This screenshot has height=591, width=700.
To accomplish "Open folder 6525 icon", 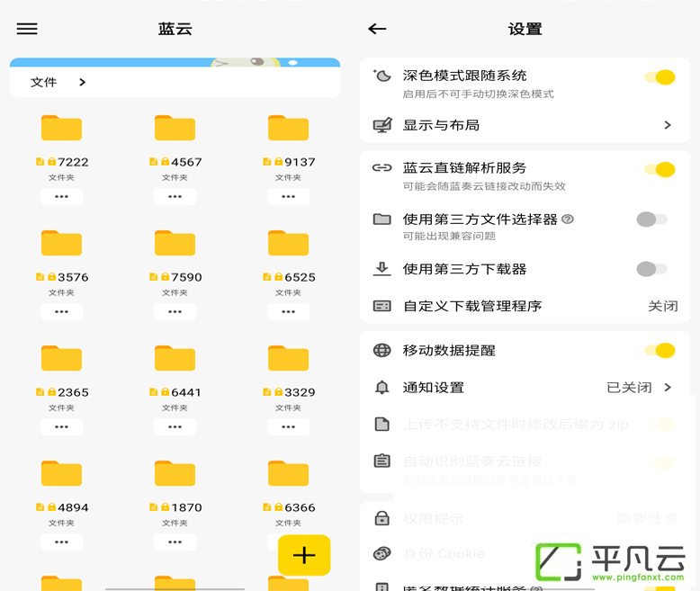I will (x=288, y=243).
